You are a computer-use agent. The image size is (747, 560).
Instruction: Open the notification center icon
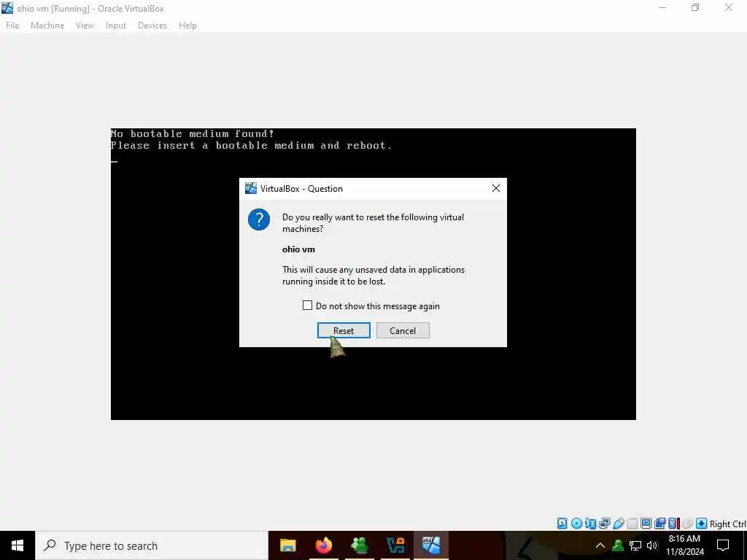(x=723, y=545)
